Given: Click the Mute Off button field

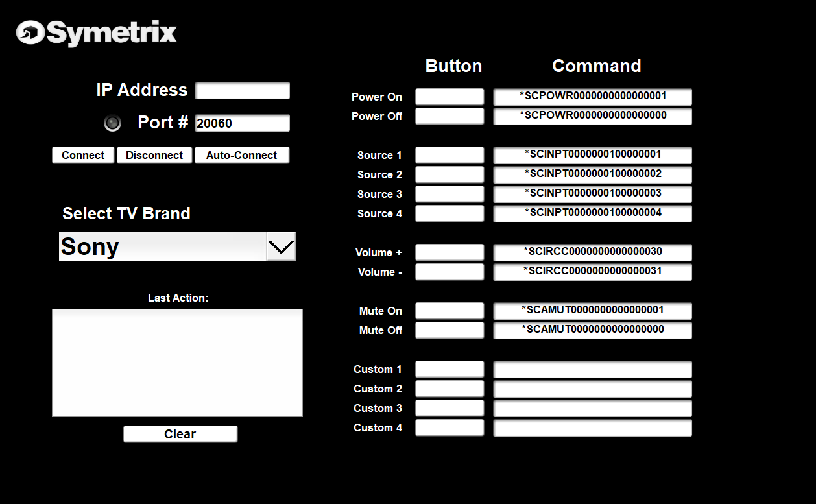Looking at the screenshot, I should pos(450,330).
